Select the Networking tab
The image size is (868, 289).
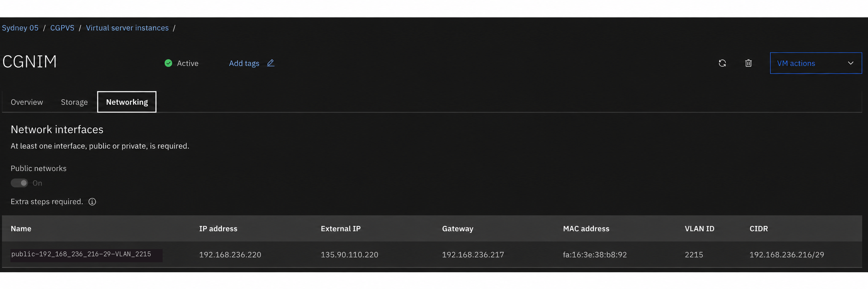tap(127, 102)
